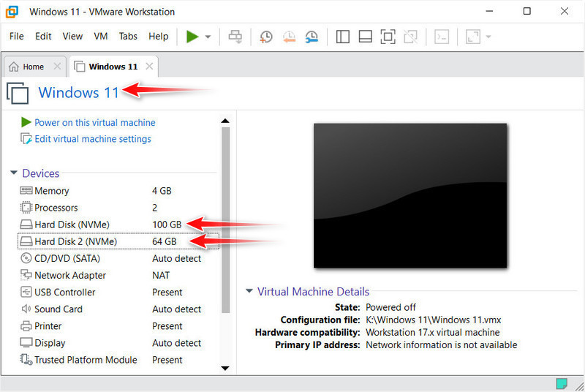Toggle the thumbnail bar view icon
This screenshot has width=585, height=392.
tap(365, 37)
